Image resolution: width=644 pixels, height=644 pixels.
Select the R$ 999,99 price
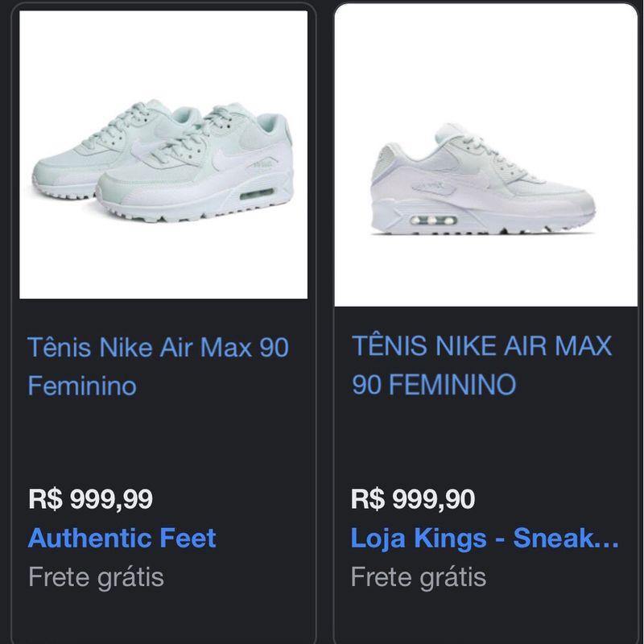click(x=90, y=499)
